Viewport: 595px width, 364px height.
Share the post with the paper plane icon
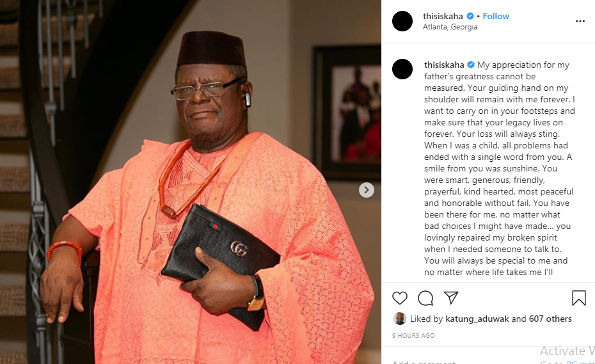coord(451,297)
